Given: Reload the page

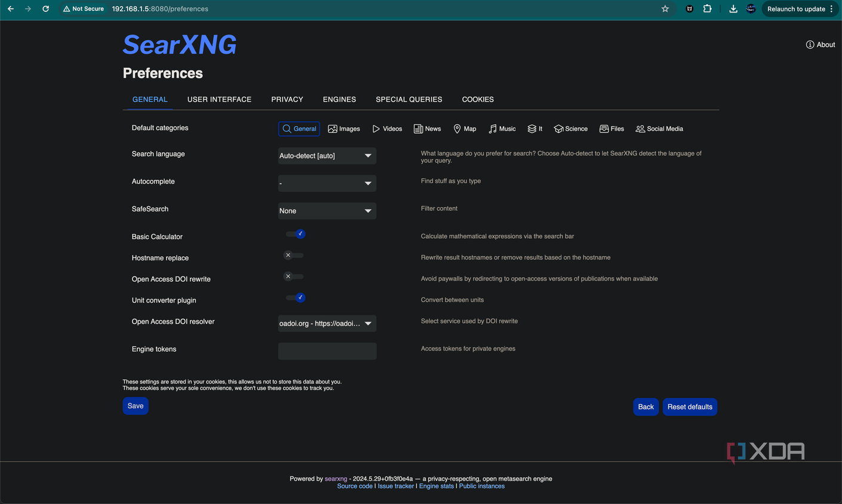Looking at the screenshot, I should point(46,9).
